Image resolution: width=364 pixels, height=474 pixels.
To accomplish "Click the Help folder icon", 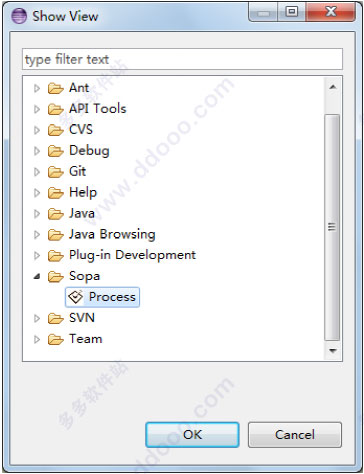I will click(55, 193).
